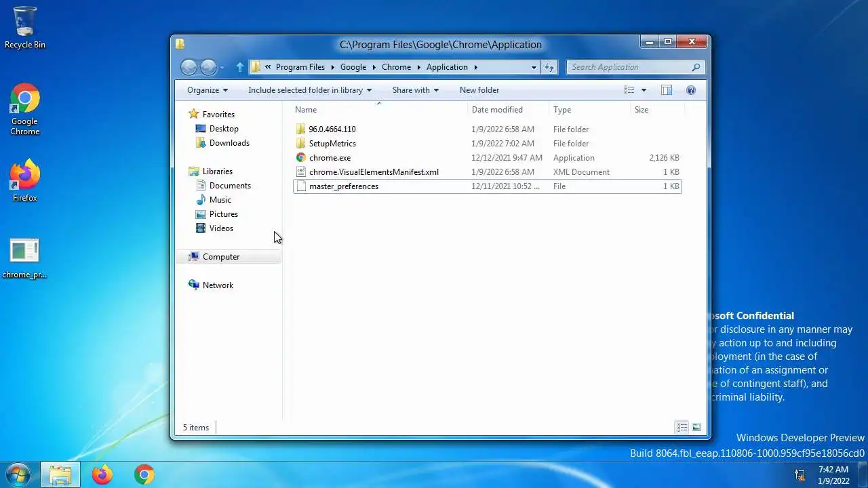Select Favorites in the navigation pane
This screenshot has width=868, height=488.
[218, 115]
